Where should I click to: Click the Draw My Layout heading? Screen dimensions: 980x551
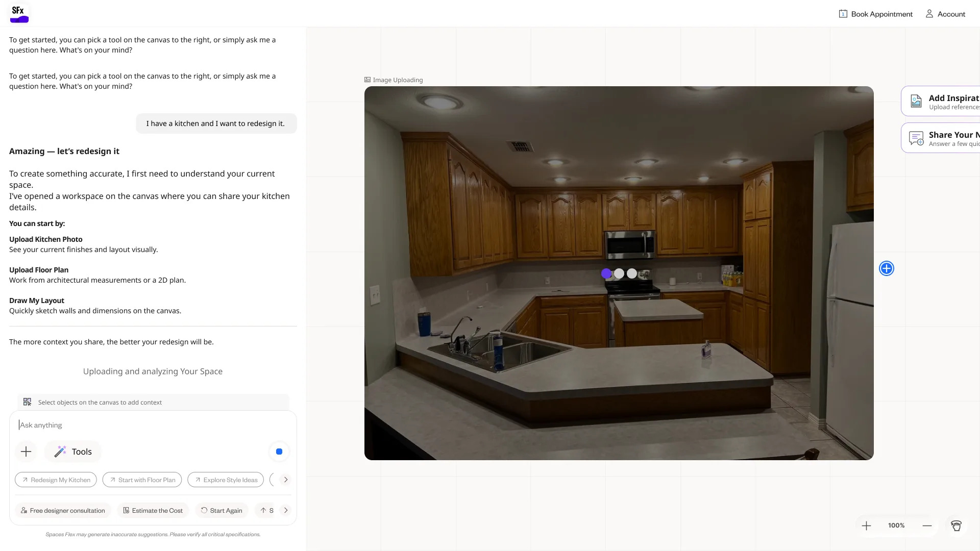tap(37, 300)
